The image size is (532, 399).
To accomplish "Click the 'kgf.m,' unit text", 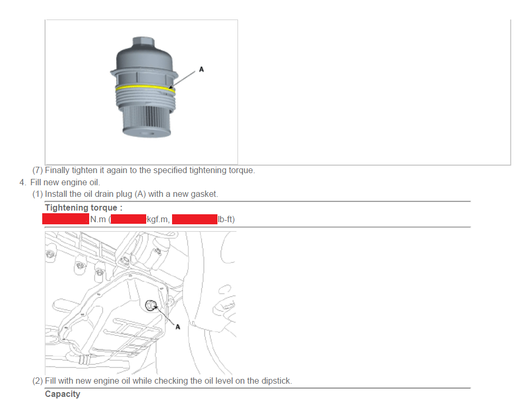I will pyautogui.click(x=158, y=220).
